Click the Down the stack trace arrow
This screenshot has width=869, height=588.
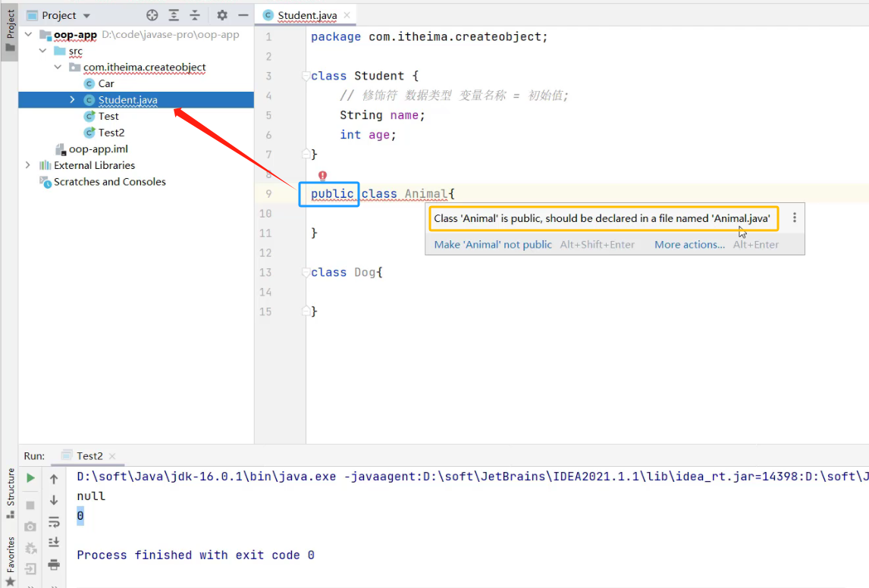(x=54, y=500)
